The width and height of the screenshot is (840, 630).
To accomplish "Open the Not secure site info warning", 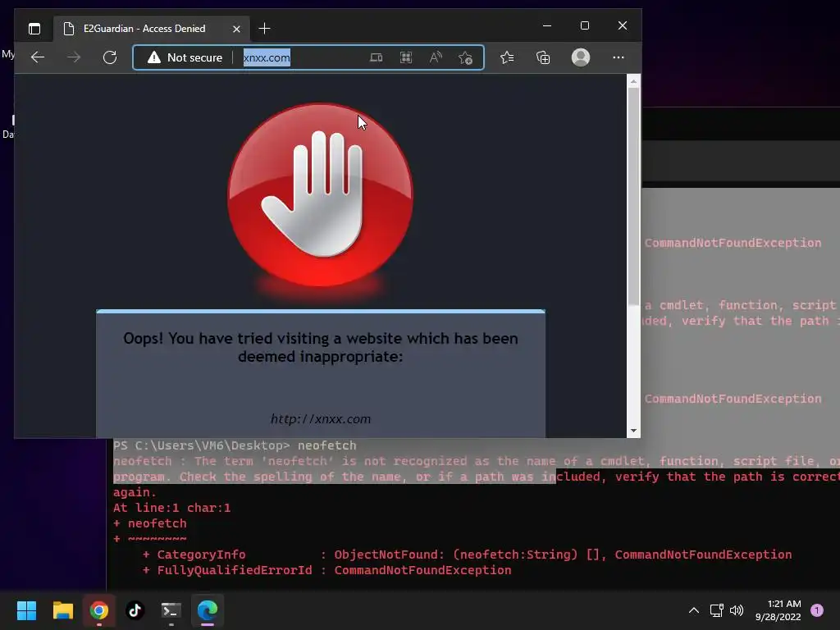I will tap(185, 57).
